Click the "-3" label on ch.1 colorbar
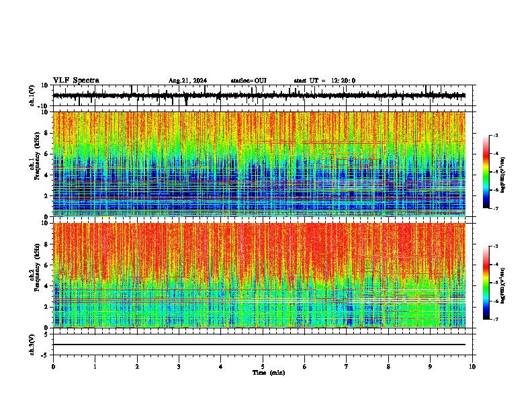This screenshot has width=532, height=411. click(496, 135)
